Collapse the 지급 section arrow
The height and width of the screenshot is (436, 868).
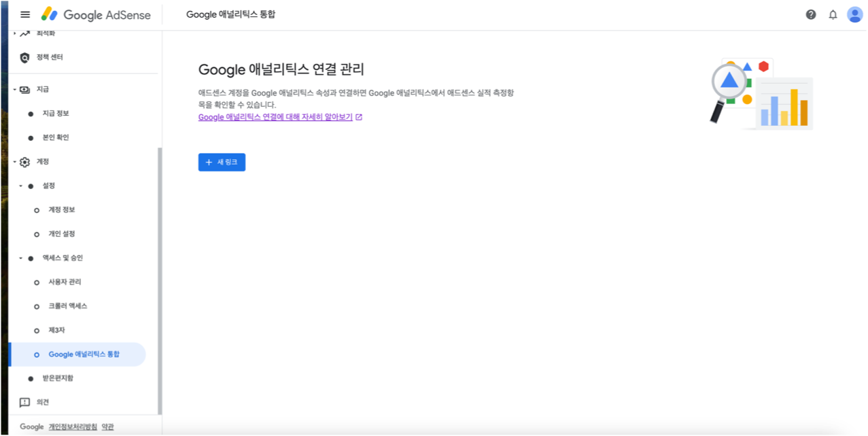(x=14, y=89)
